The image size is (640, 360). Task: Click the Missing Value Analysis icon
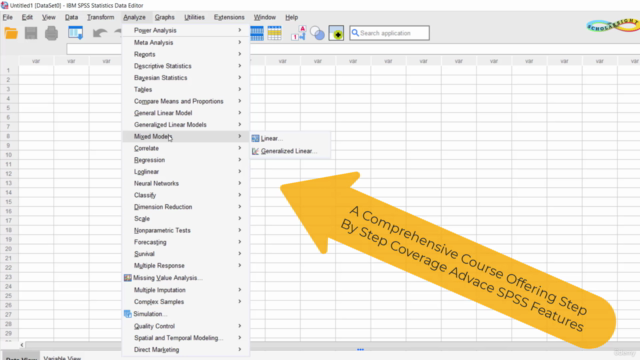[128, 278]
